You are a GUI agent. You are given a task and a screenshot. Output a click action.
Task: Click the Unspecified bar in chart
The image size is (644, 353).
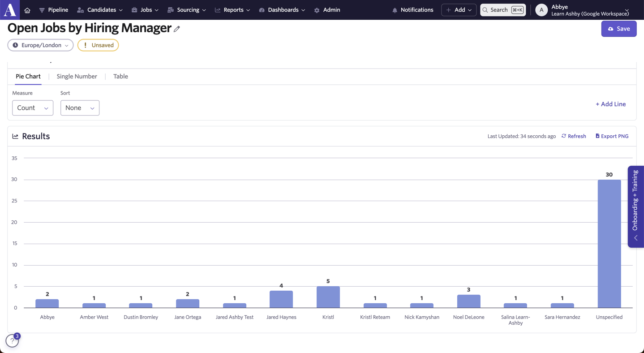click(x=609, y=244)
